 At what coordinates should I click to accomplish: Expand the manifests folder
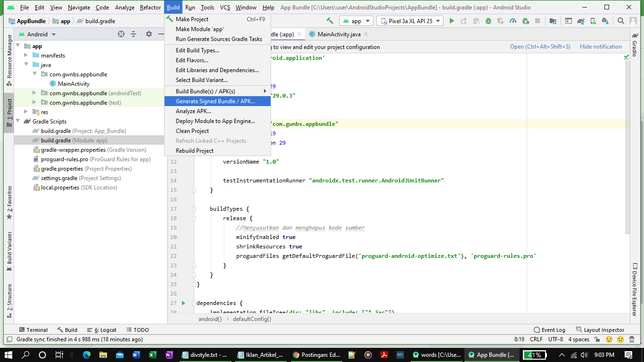[x=27, y=55]
